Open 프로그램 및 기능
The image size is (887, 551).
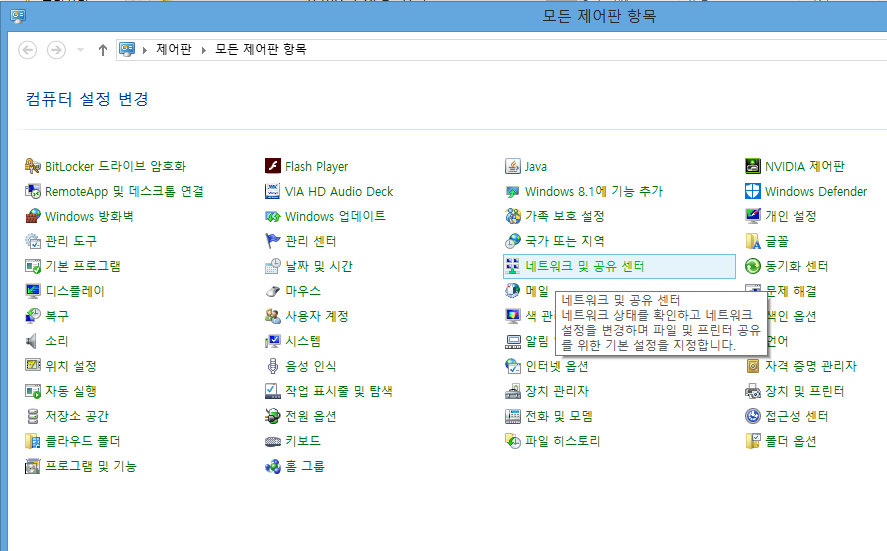pyautogui.click(x=91, y=466)
